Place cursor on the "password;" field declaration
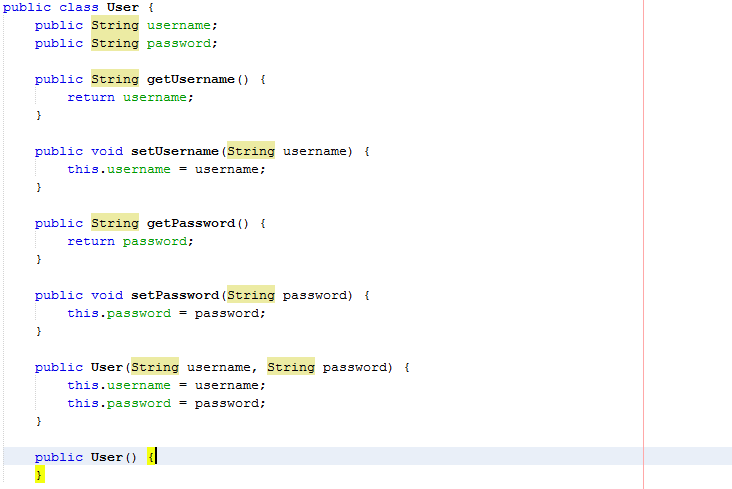Screen dimensions: 732x489 pos(182,43)
